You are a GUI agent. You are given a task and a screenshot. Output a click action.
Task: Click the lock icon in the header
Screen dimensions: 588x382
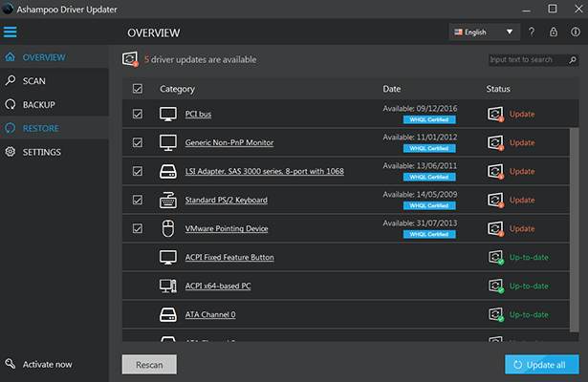[x=552, y=32]
